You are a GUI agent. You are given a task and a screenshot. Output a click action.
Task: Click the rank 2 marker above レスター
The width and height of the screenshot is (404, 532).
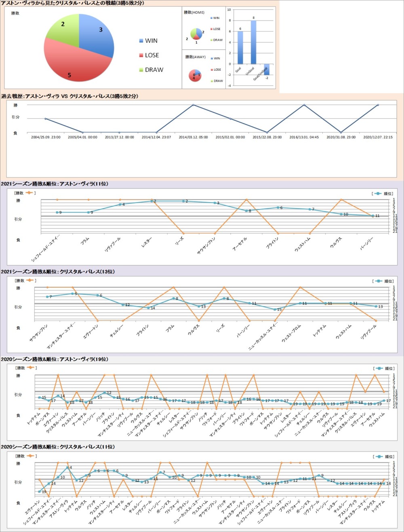[151, 201]
